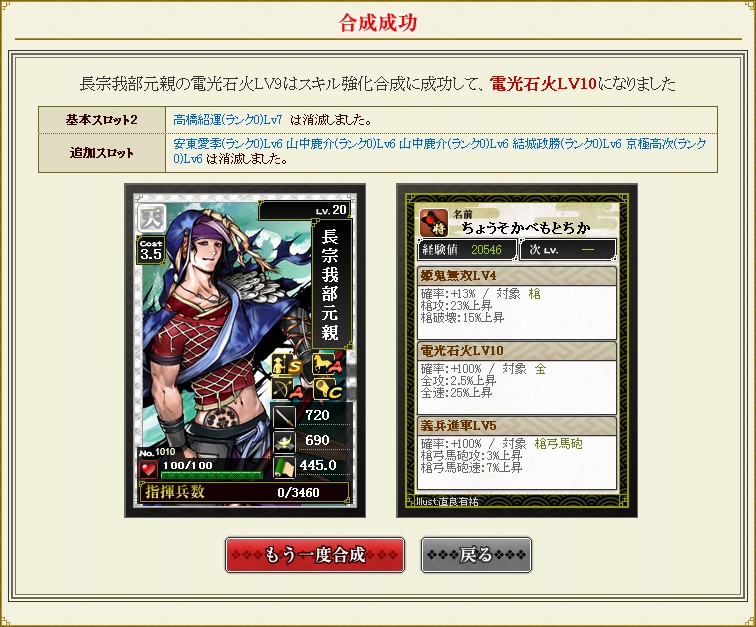Click the spear soldier aptitude S icon
The width and height of the screenshot is (756, 627).
287,365
